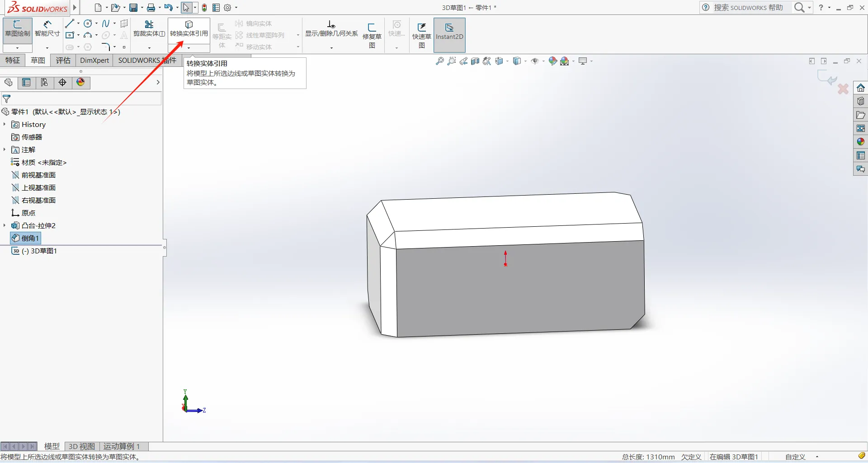This screenshot has width=868, height=463.
Task: Switch to the 特征 features tab
Action: pyautogui.click(x=13, y=61)
